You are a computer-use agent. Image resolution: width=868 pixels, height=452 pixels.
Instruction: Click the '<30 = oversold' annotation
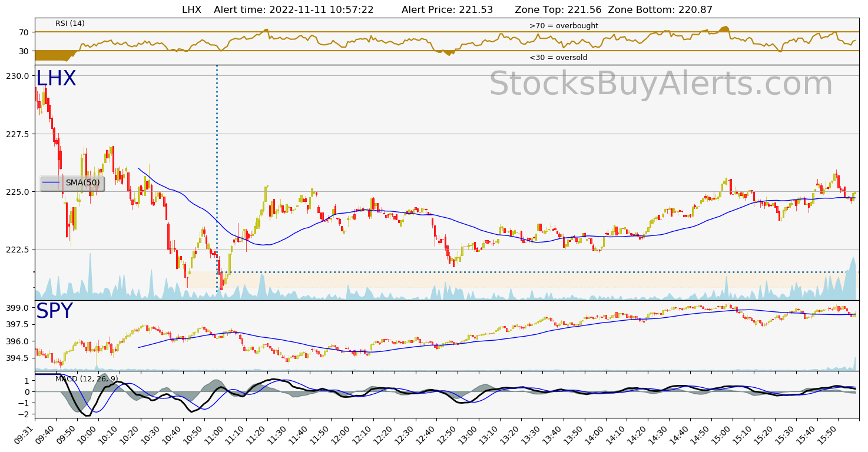point(558,58)
